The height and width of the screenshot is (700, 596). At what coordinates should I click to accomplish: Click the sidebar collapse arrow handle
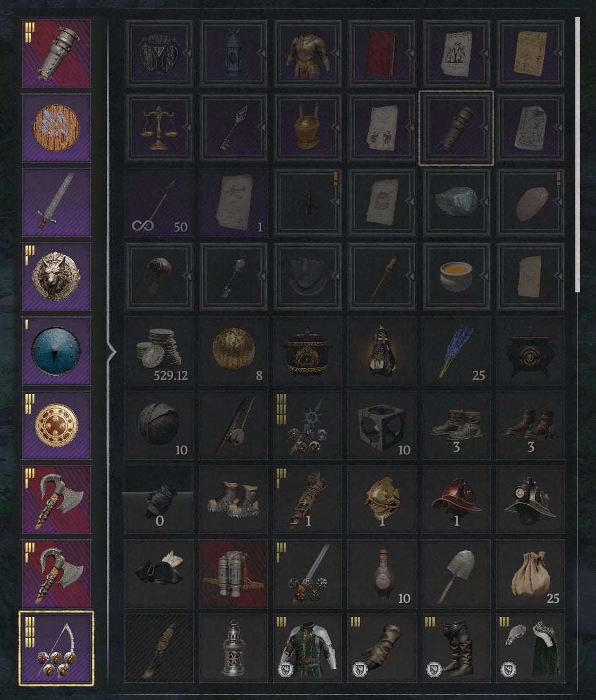[x=111, y=352]
